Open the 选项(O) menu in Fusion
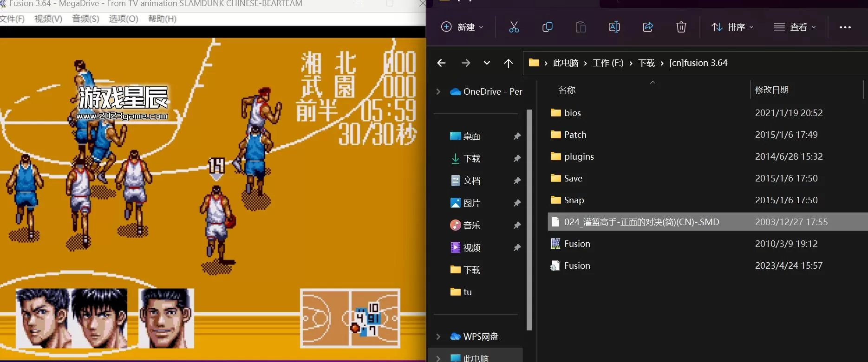This screenshot has height=362, width=868. tap(124, 19)
